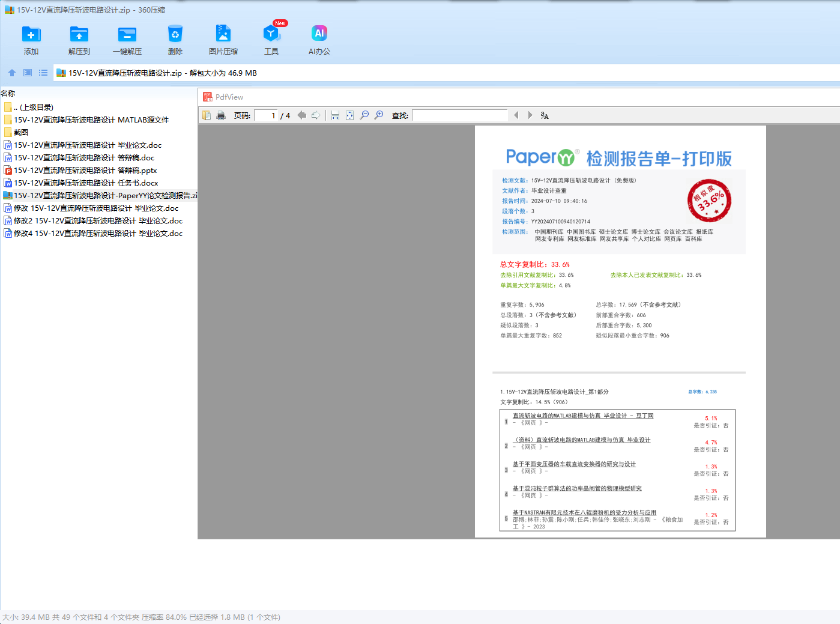Image resolution: width=840 pixels, height=624 pixels.
Task: Select the PaperYY论文检测报告 zip file
Action: pos(100,196)
